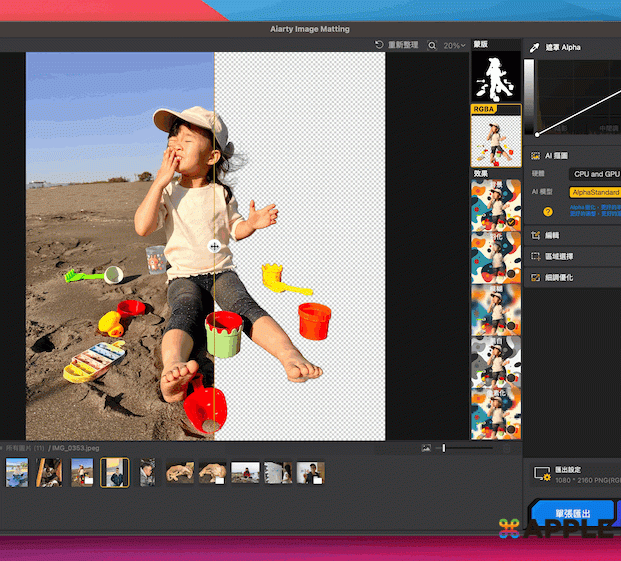Click the magnifier zoom icon

(432, 45)
